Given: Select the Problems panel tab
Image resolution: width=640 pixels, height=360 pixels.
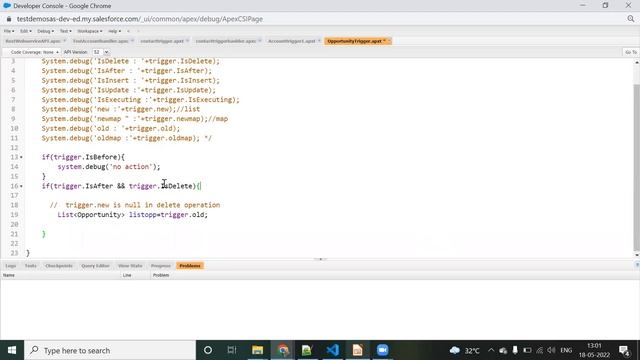Looking at the screenshot, I should (190, 266).
